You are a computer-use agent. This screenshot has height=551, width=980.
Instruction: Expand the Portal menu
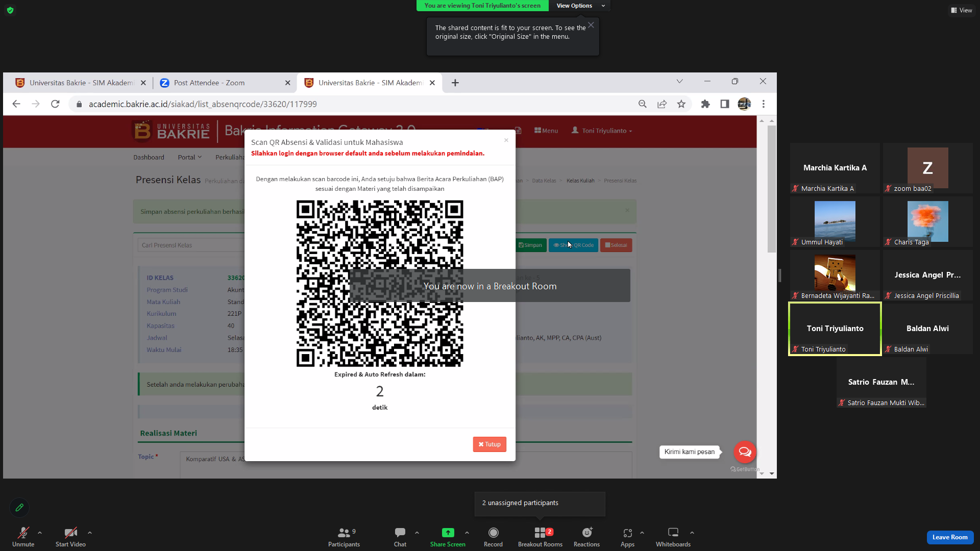[189, 157]
